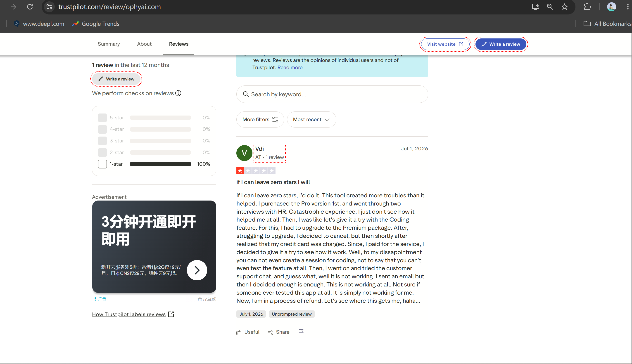Tick the 1-star filter checkbox
632x364 pixels.
(x=102, y=164)
